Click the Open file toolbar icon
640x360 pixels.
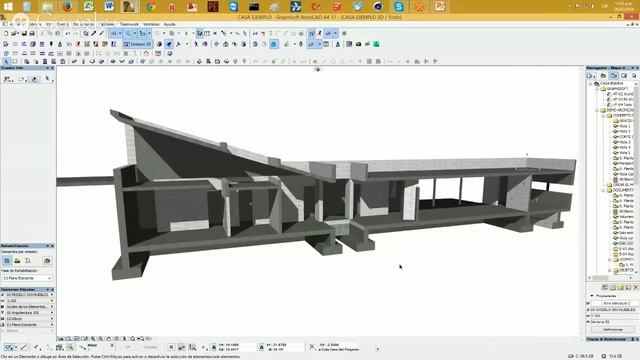(14, 33)
